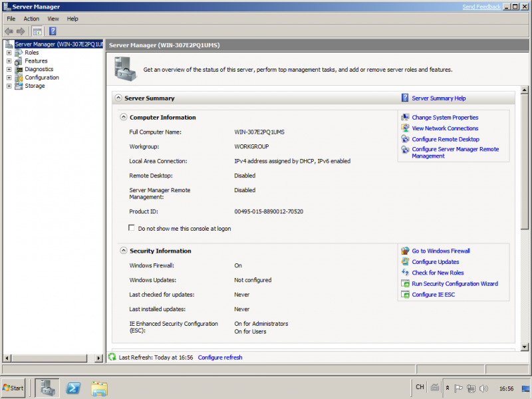Screen dimensions: 532x399
Task: Expand the Roles tree node
Action: [9, 53]
